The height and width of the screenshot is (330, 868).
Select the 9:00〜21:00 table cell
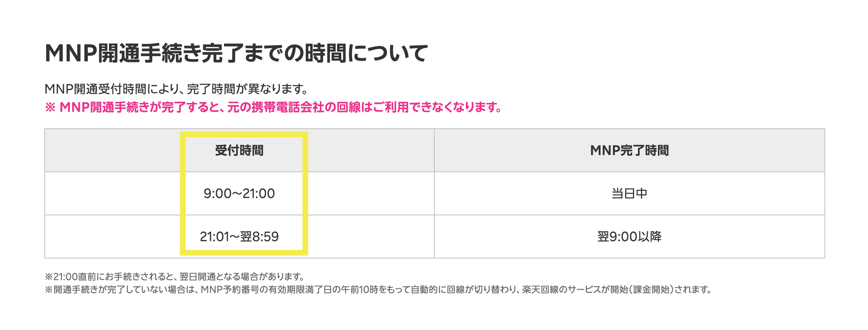[239, 193]
